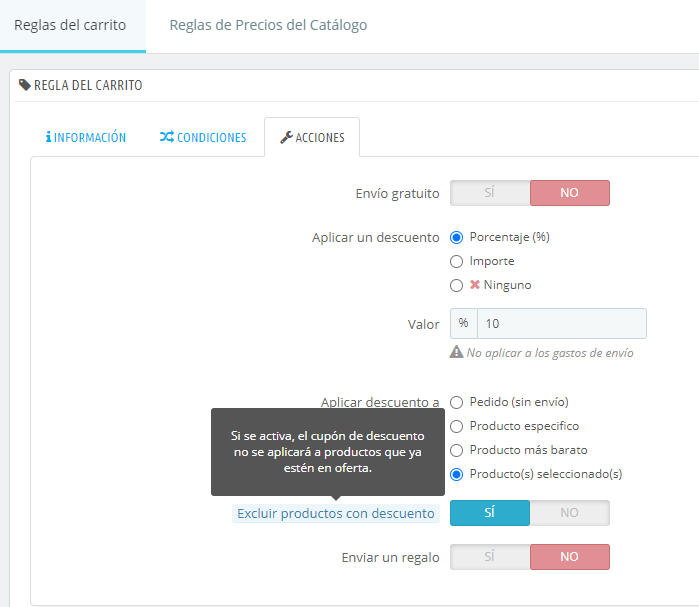Select Producto más barato radio option
The height and width of the screenshot is (607, 699).
click(x=456, y=450)
